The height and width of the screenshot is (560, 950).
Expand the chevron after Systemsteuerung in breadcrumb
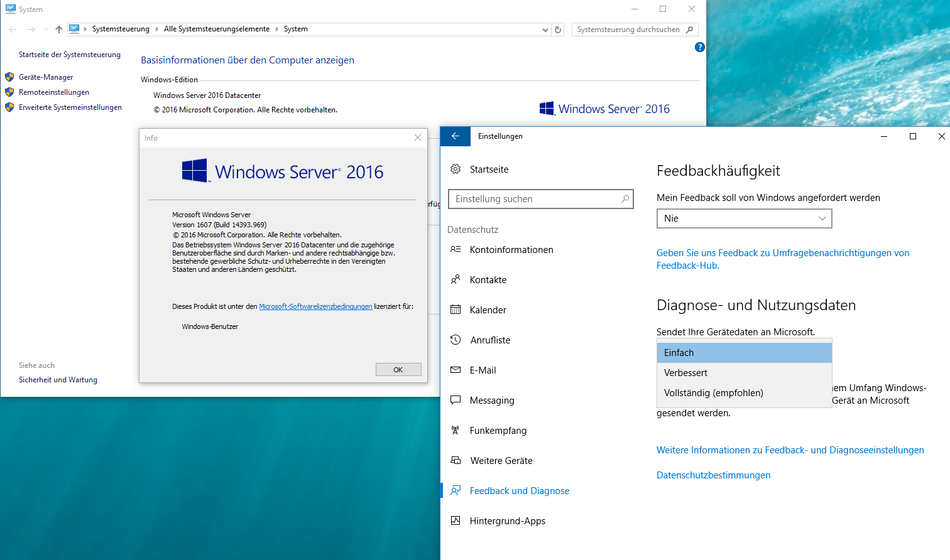tap(156, 30)
